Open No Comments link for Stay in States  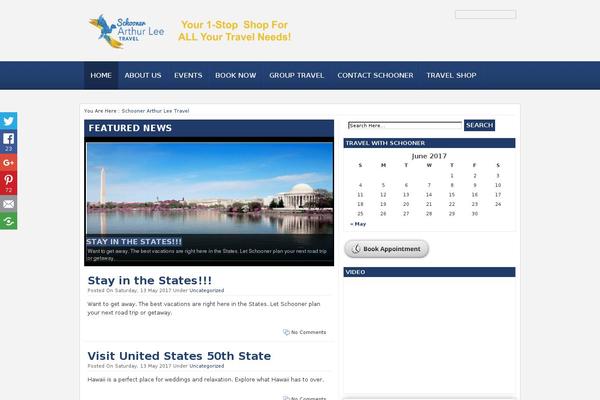click(308, 332)
